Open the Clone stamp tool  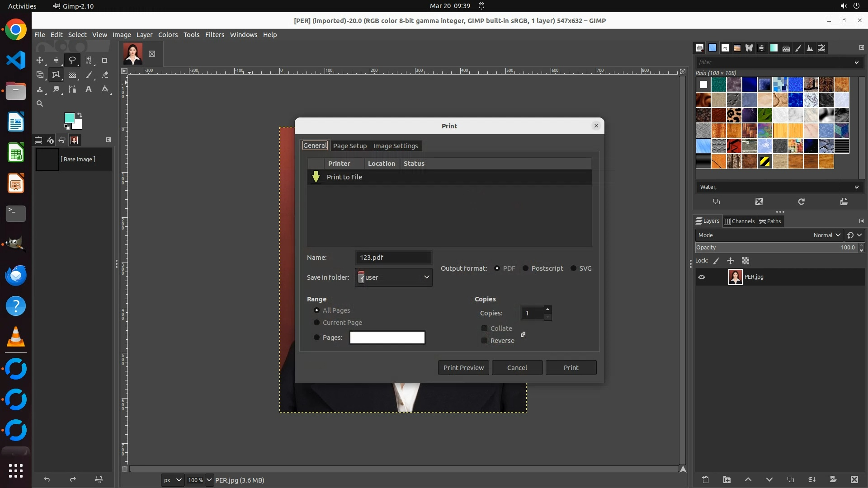[x=40, y=89]
